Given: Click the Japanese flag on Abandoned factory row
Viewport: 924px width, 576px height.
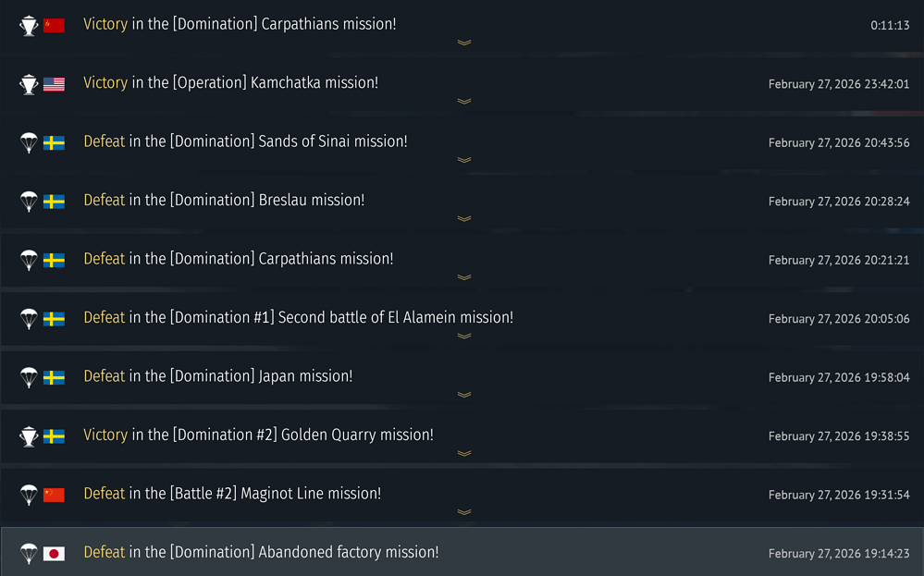Looking at the screenshot, I should [x=54, y=553].
